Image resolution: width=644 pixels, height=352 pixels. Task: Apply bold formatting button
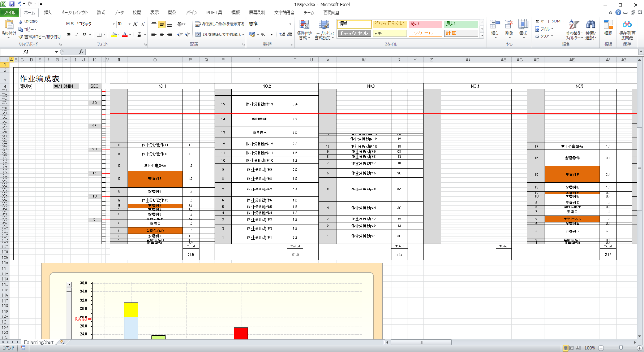68,35
